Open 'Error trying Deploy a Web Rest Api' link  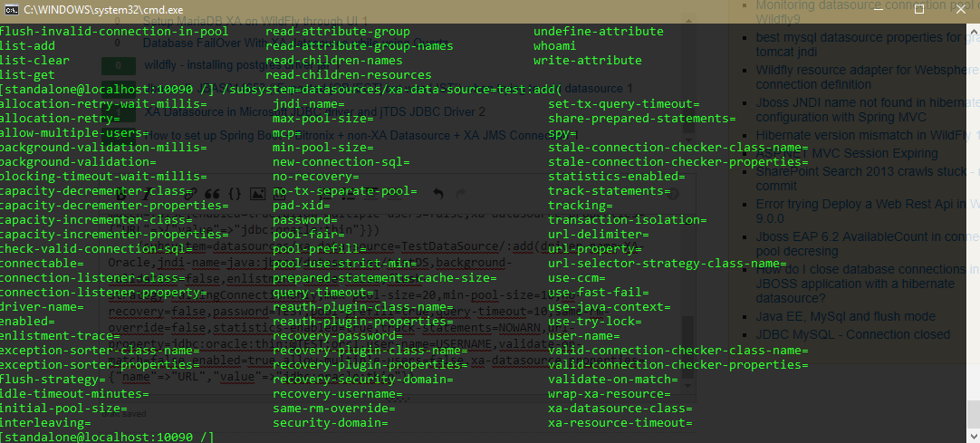click(867, 211)
